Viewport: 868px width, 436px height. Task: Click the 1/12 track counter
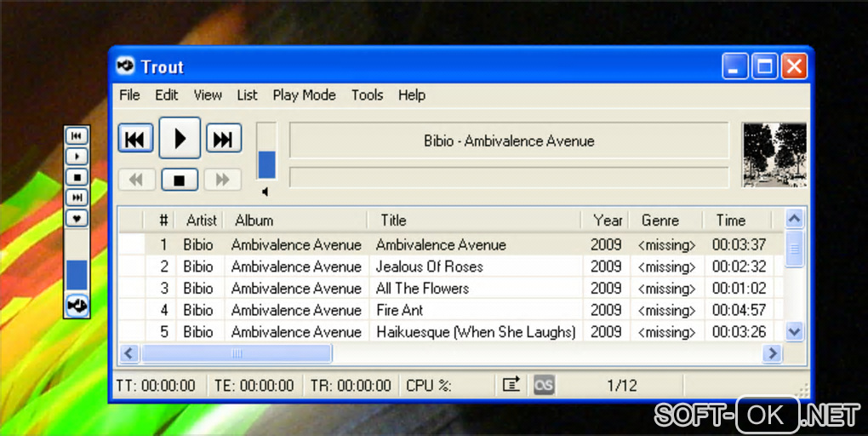click(622, 386)
